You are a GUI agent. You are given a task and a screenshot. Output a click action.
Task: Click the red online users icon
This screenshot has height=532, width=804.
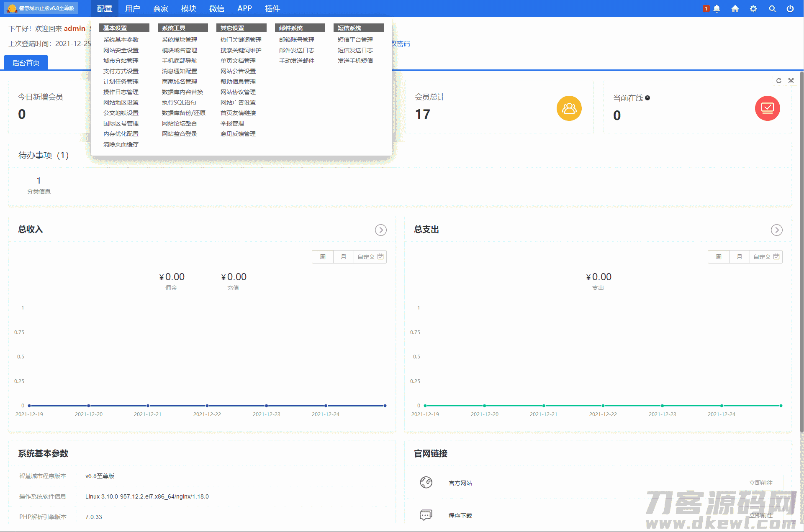(767, 108)
